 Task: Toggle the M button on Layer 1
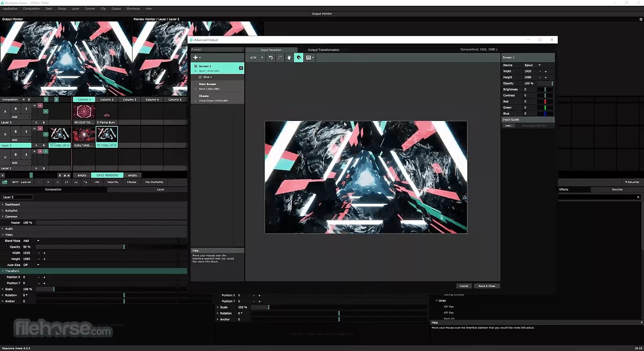(34, 151)
